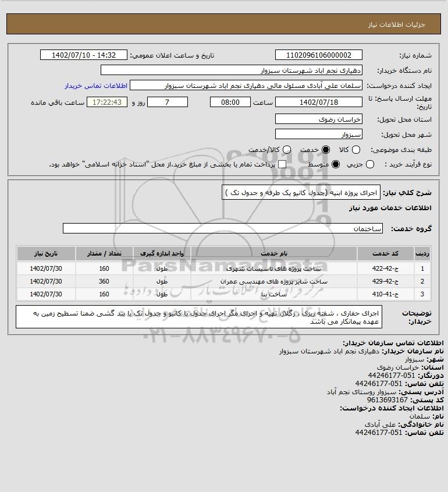
Task: Click the deadline date field 1402/07/18
Action: (x=318, y=102)
